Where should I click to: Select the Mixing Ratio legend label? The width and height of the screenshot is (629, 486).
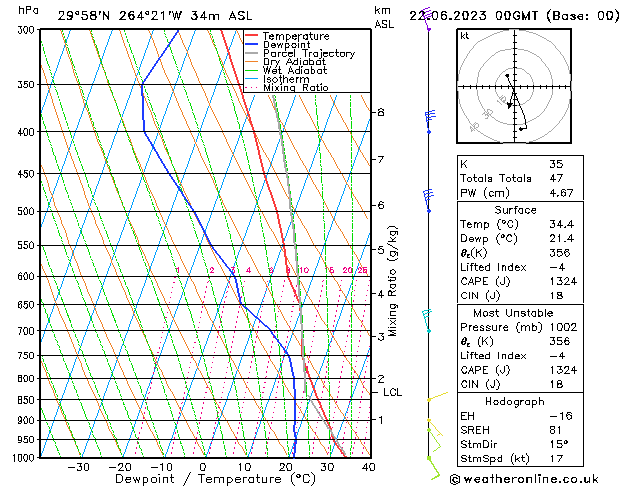tap(296, 87)
